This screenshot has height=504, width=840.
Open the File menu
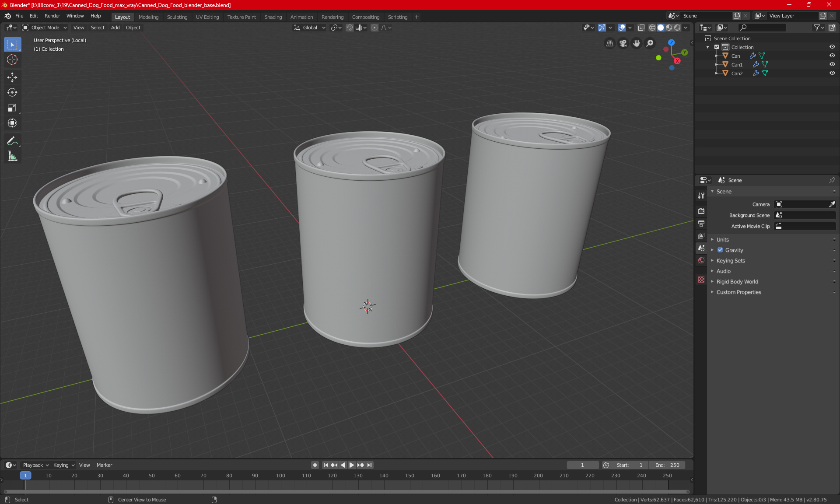click(19, 16)
